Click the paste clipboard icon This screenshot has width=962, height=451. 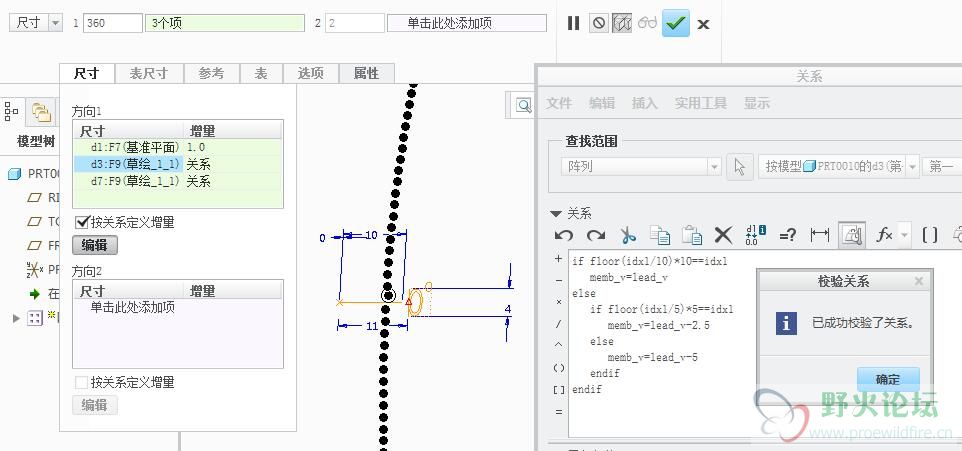(692, 235)
